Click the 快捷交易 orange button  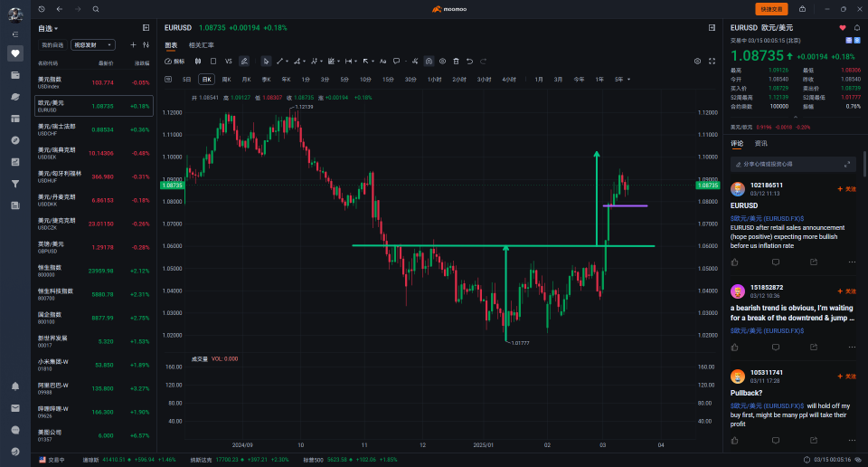click(771, 9)
